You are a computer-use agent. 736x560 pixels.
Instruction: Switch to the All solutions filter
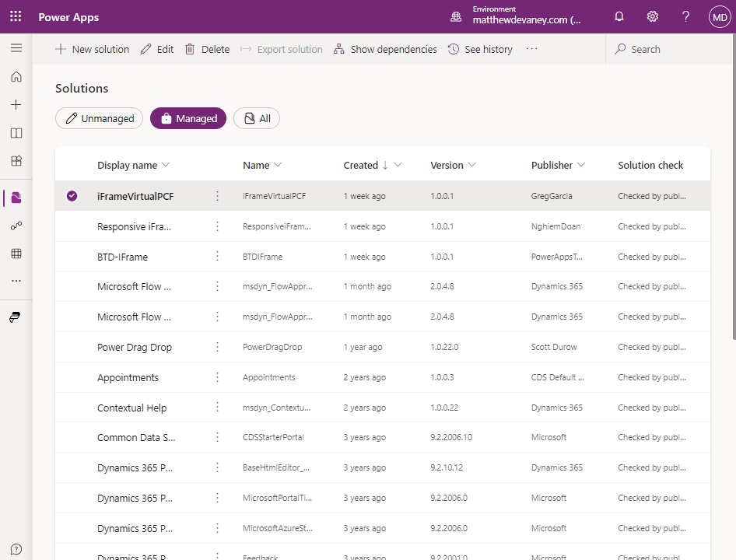click(257, 118)
